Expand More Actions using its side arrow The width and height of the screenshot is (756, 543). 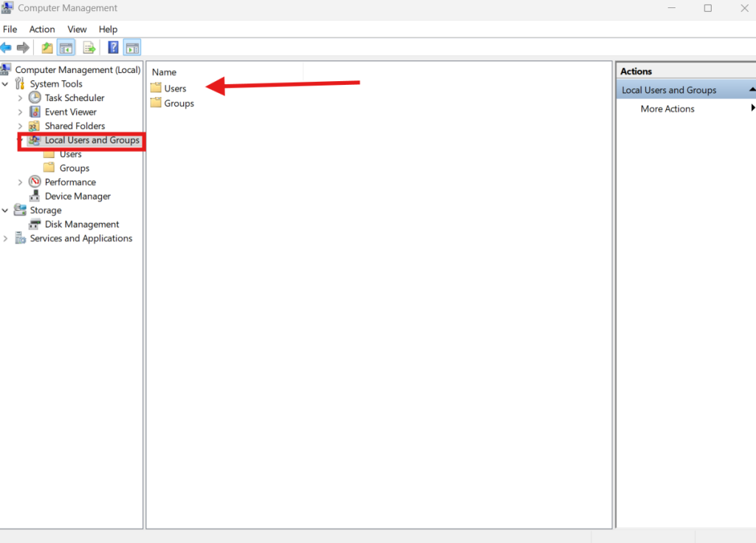tap(752, 108)
